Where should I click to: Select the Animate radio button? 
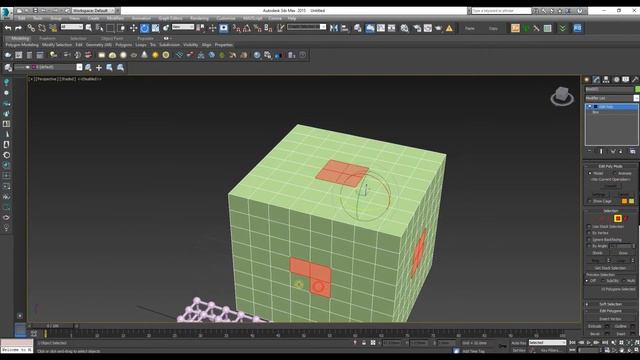[x=615, y=173]
